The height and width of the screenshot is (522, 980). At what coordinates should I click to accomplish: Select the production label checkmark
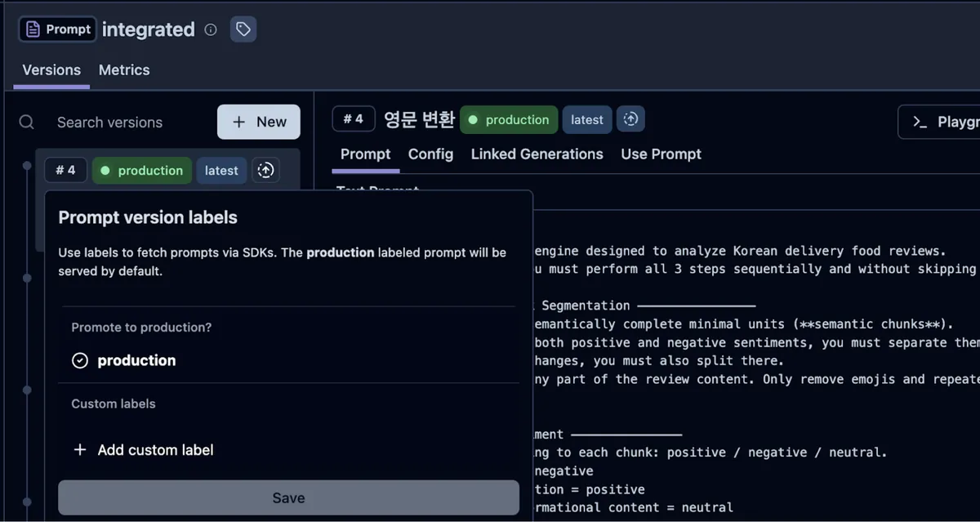click(x=79, y=360)
